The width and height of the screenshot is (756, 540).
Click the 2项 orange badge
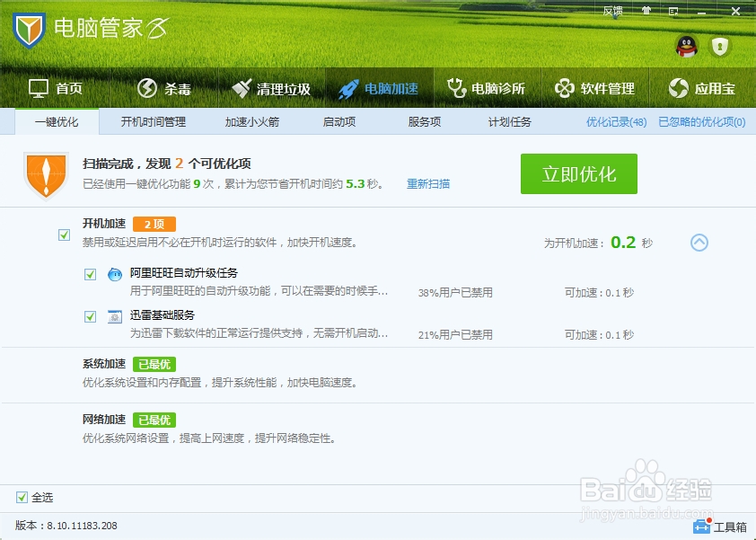point(154,224)
